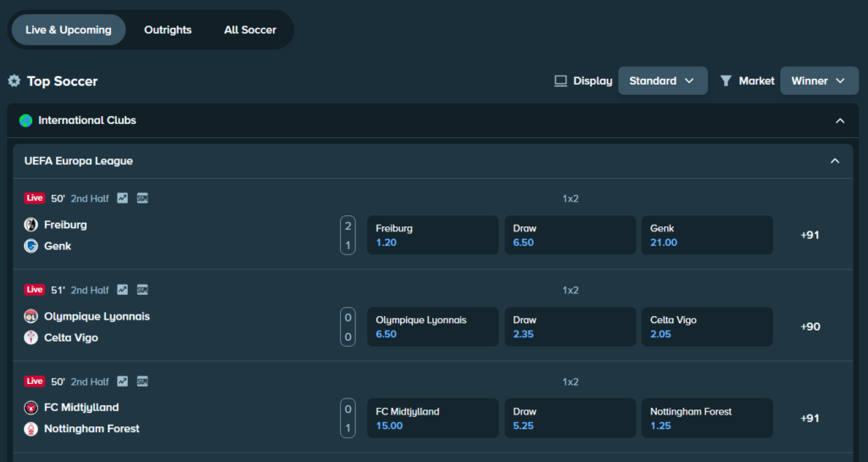
Task: Click the International Clubs globe icon
Action: (25, 120)
